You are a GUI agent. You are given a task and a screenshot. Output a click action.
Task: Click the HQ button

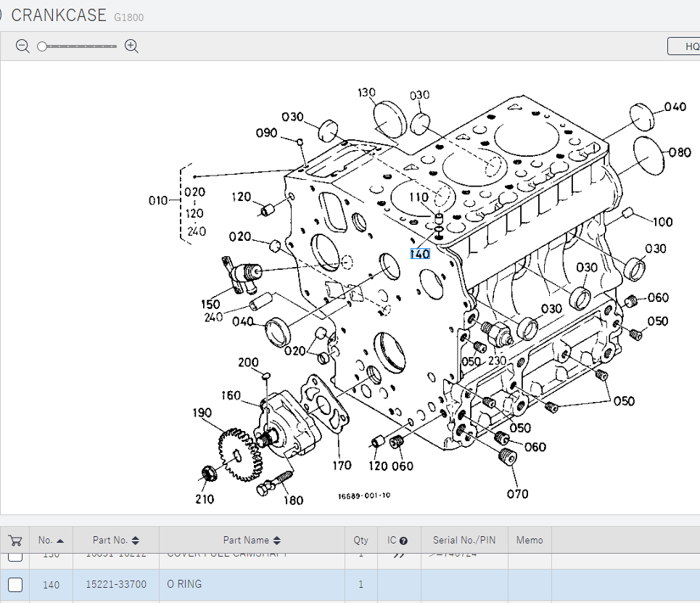[x=685, y=46]
